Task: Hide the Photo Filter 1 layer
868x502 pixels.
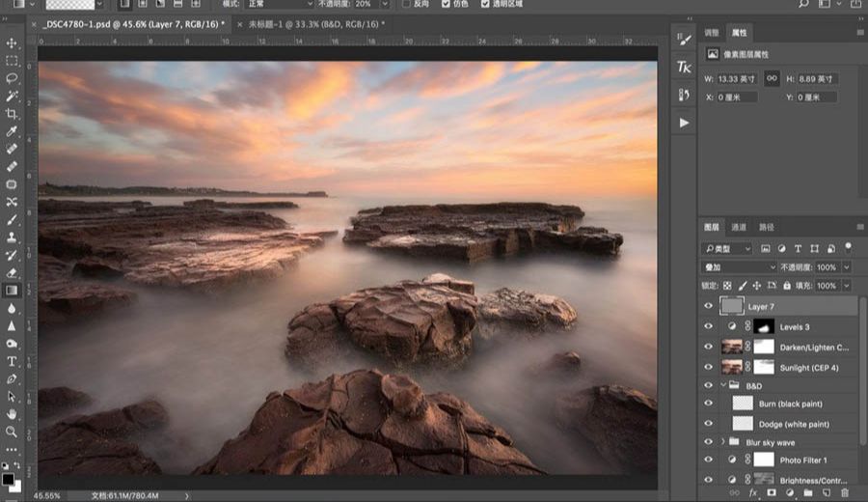Action: [709, 460]
